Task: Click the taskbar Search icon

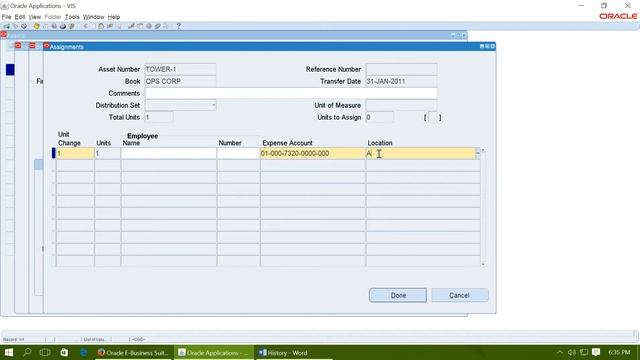Action: pyautogui.click(x=27, y=352)
